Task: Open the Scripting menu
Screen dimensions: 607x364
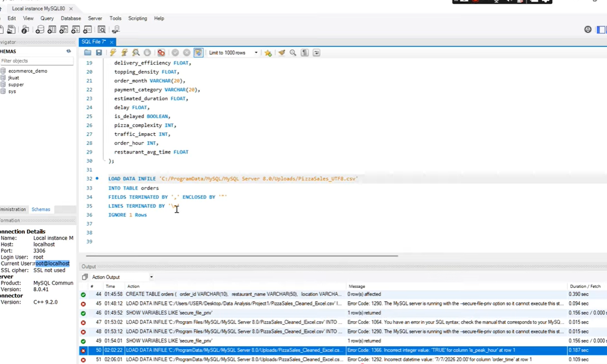Action: [138, 18]
